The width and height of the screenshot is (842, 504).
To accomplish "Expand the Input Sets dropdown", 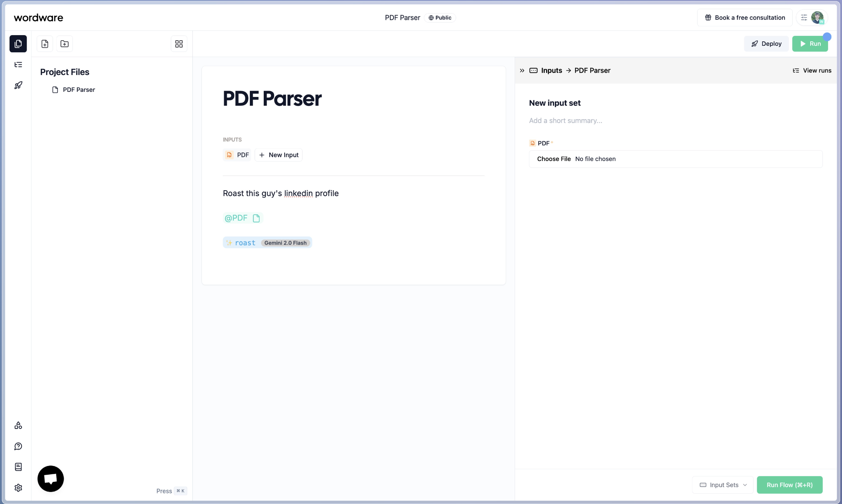I will [x=722, y=485].
